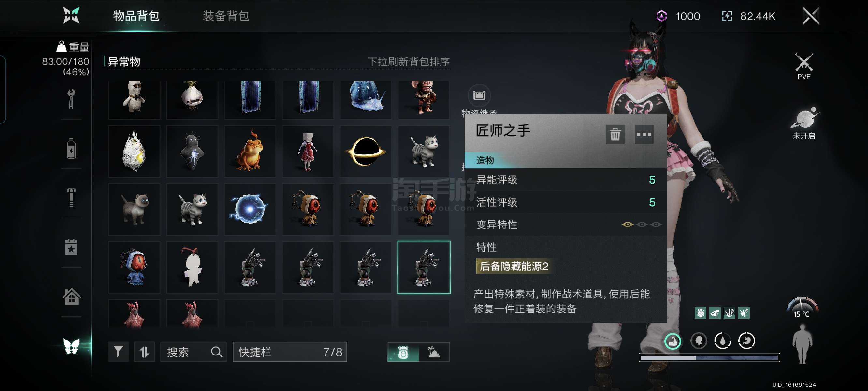Viewport: 868px width, 391px height.
Task: Toggle the island view button
Action: (x=434, y=352)
